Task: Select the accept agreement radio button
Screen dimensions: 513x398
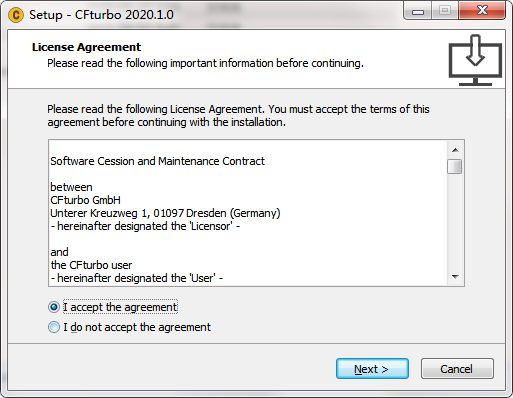Action: pyautogui.click(x=54, y=307)
